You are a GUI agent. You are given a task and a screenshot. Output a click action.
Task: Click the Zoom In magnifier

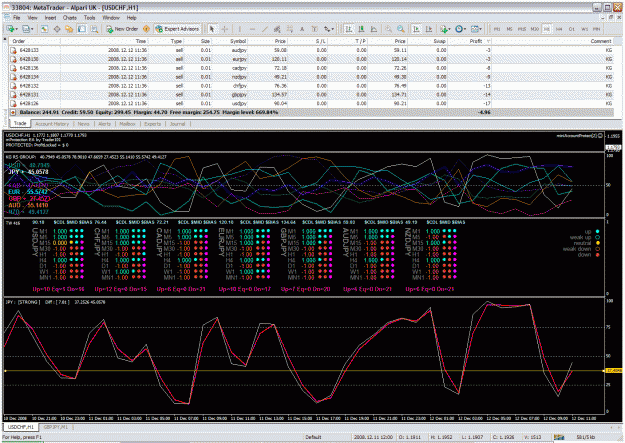[x=388, y=29]
